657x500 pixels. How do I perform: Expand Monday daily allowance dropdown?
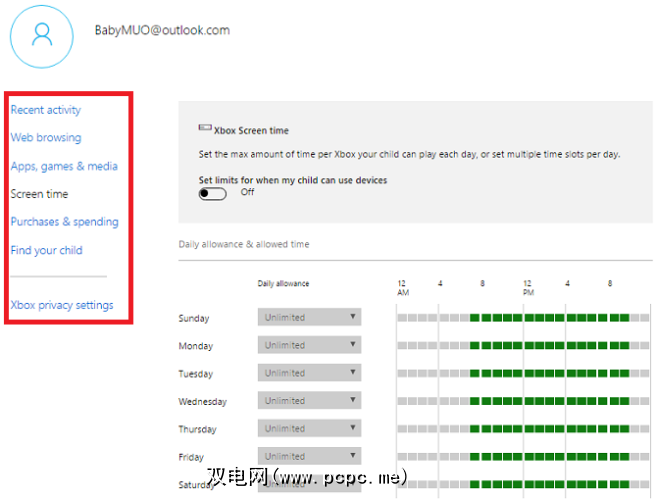point(309,345)
